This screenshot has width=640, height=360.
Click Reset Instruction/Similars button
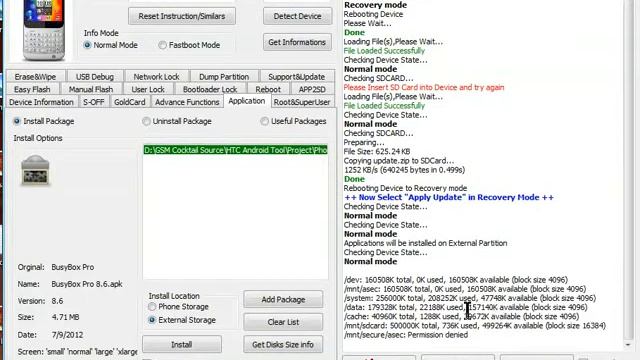click(182, 16)
